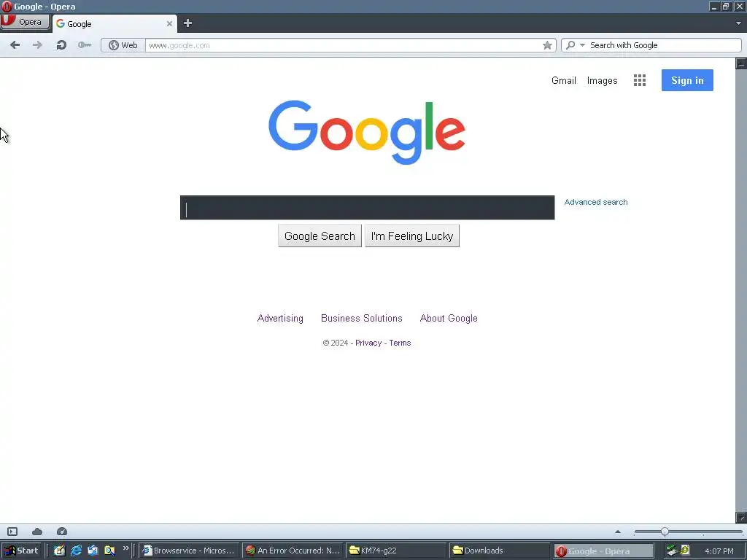Expand search engine dropdown arrow
Viewport: 747px width, 560px height.
click(x=582, y=45)
